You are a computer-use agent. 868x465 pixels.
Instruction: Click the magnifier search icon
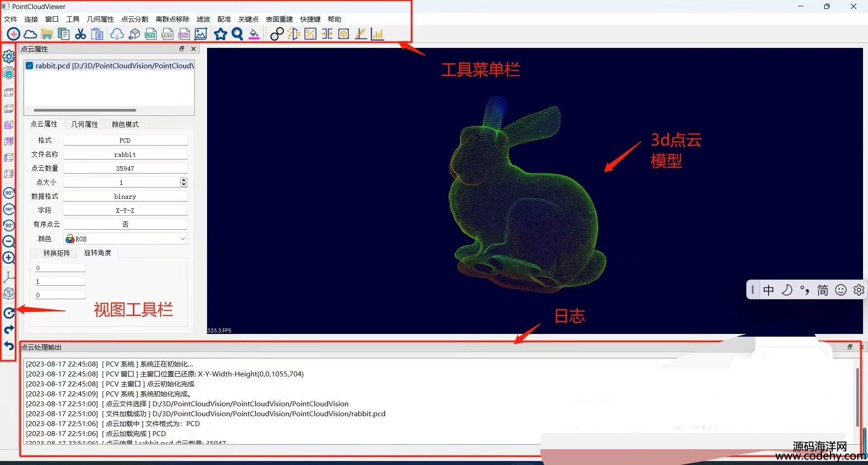[237, 34]
